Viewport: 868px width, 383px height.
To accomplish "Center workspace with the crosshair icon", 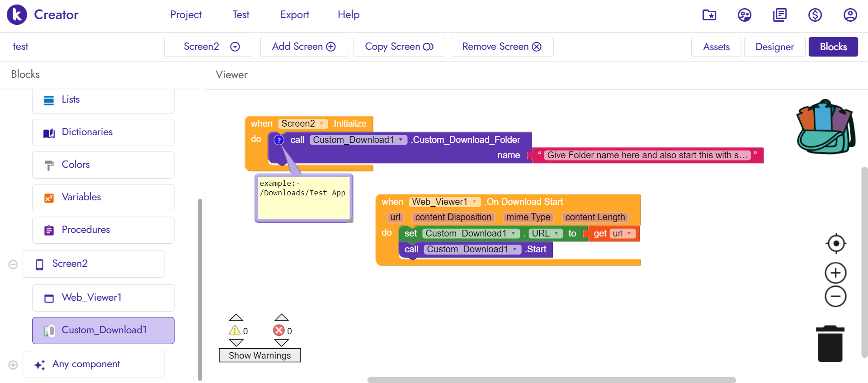I will 835,244.
